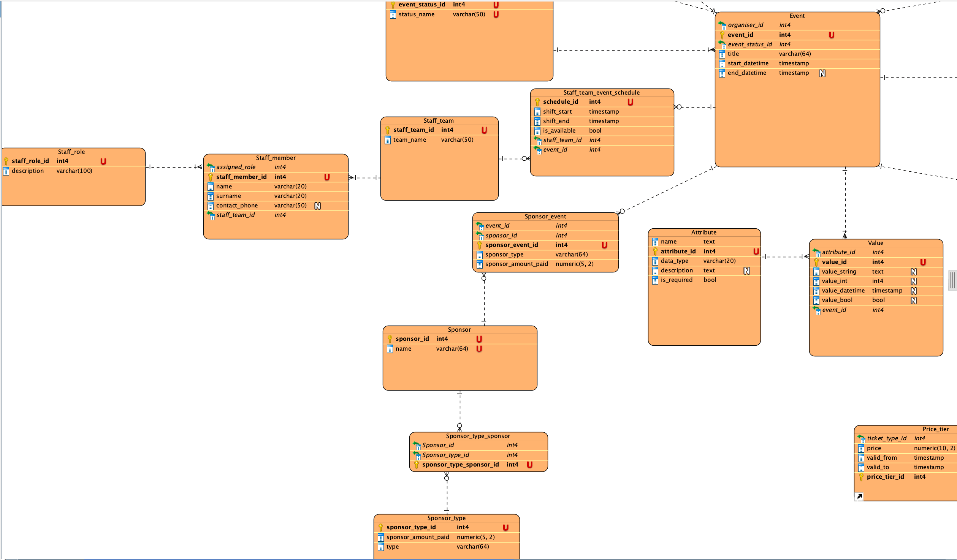The image size is (957, 560).
Task: Select the Staff_member entity title
Action: tap(276, 158)
